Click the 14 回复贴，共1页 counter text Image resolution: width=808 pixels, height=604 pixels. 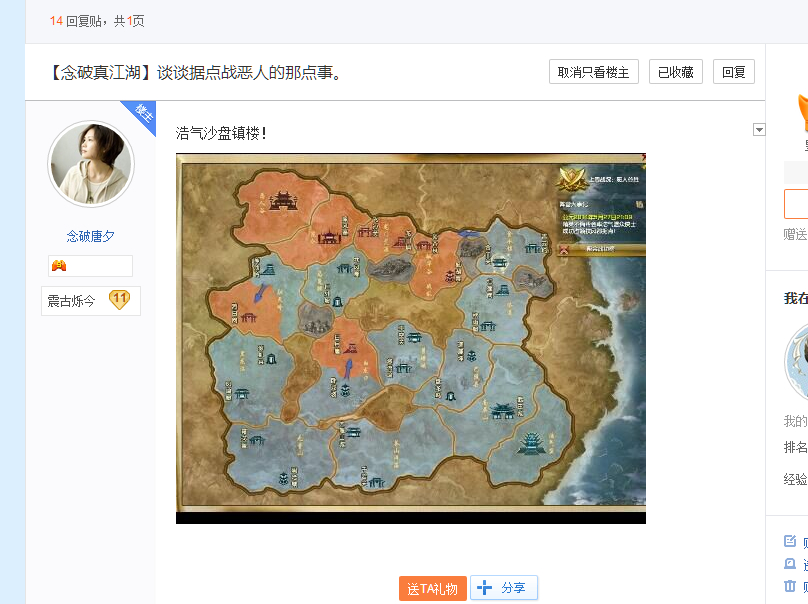[97, 21]
